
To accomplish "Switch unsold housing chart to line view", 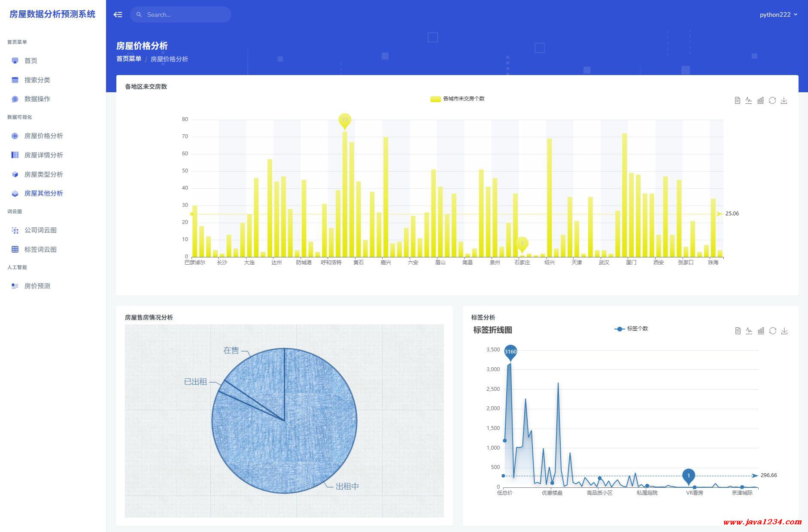I will 749,100.
